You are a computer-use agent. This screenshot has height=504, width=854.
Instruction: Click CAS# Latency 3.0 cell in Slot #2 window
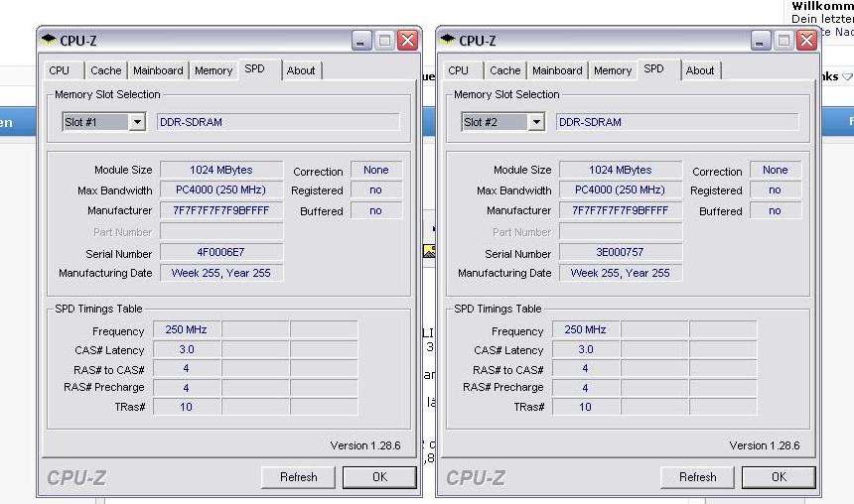586,349
